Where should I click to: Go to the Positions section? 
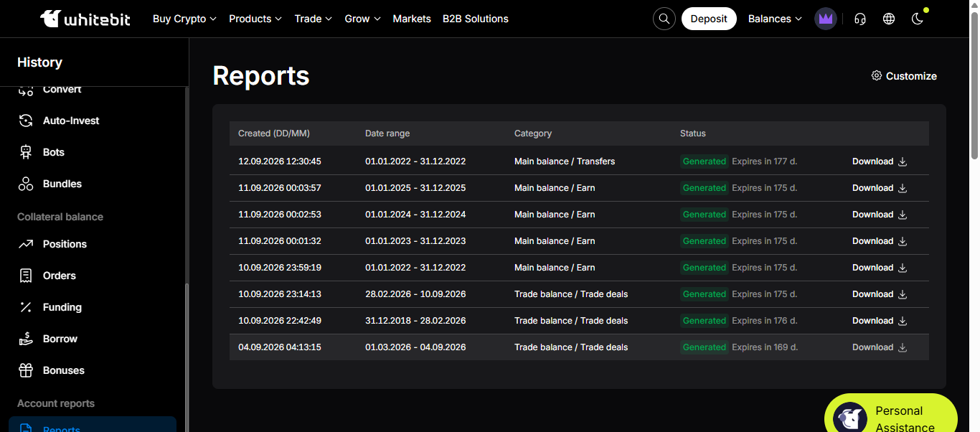coord(93,244)
